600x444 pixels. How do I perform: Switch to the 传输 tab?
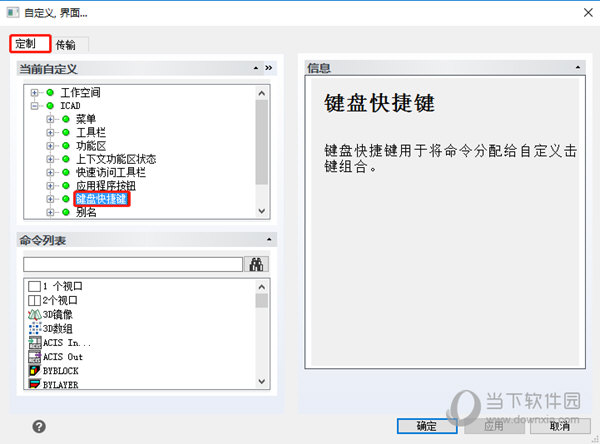(65, 45)
